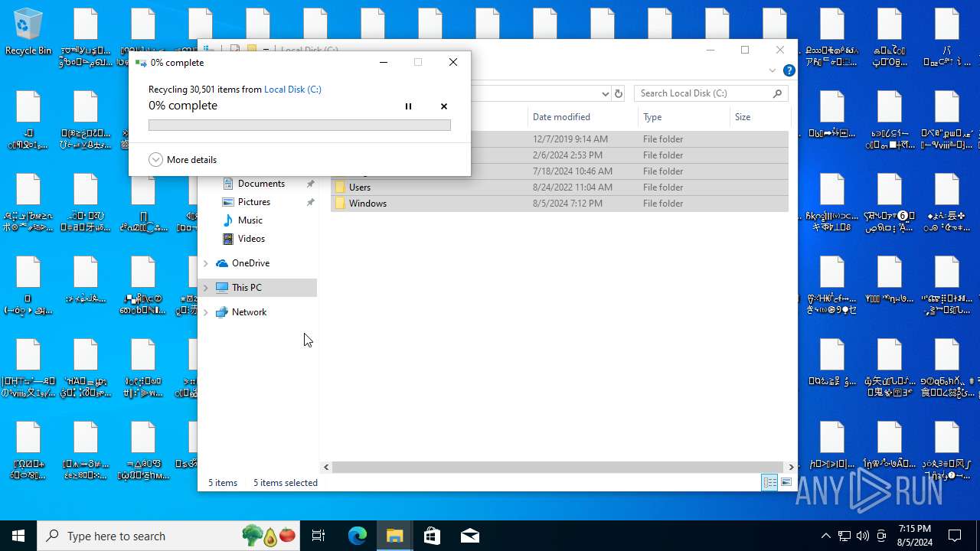
Task: Launch Microsoft Edge from taskbar
Action: [x=358, y=536]
